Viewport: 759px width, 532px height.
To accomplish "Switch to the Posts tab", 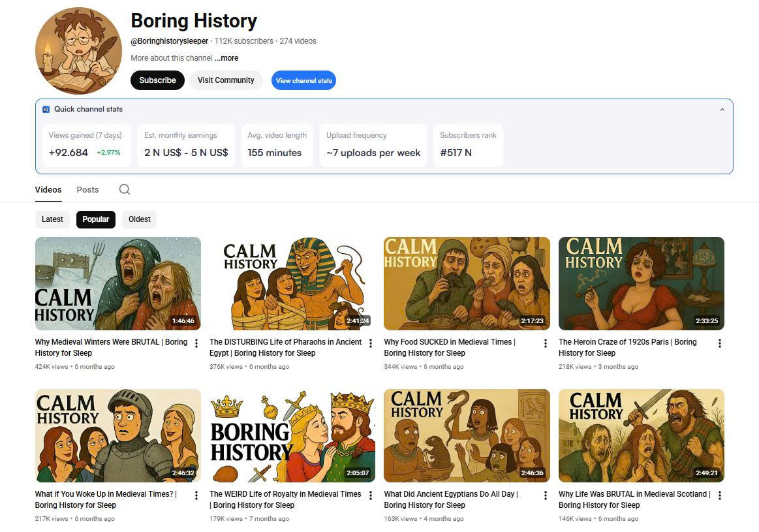I will click(x=87, y=189).
